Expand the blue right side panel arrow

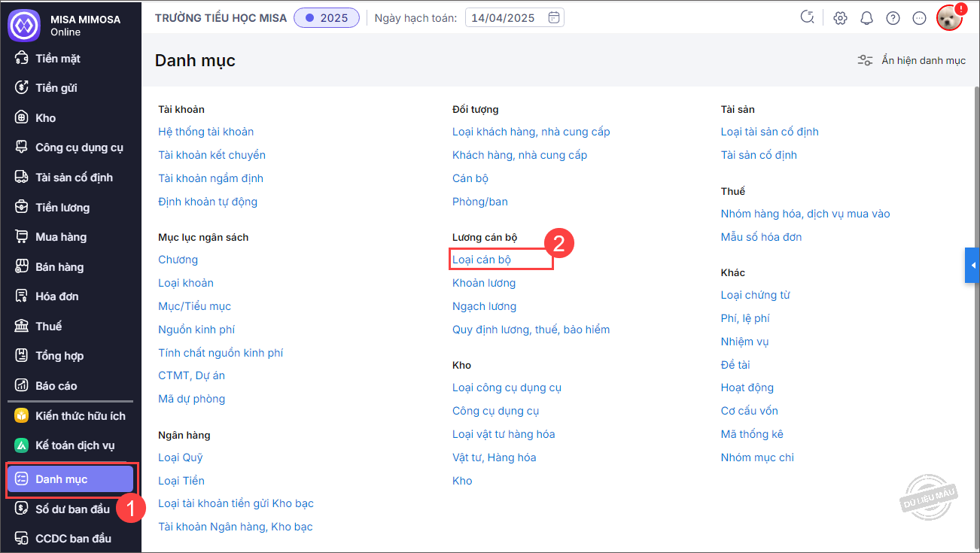[972, 266]
